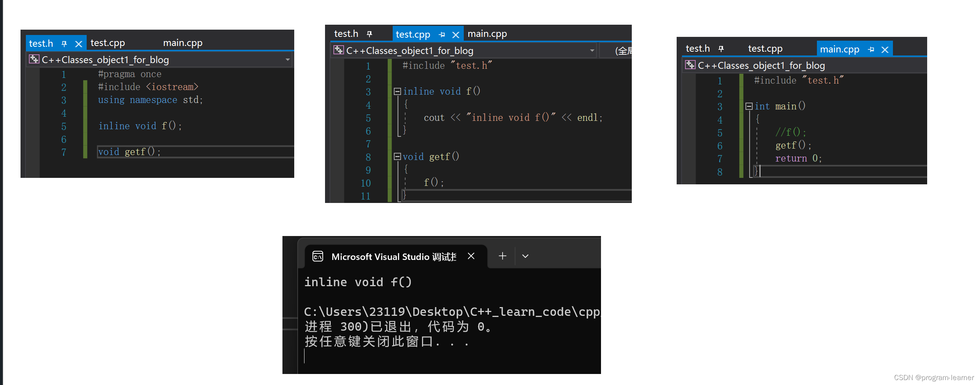Click '#include "test.h"' line in main.cpp
Screen dimensions: 980x385
pyautogui.click(x=799, y=81)
